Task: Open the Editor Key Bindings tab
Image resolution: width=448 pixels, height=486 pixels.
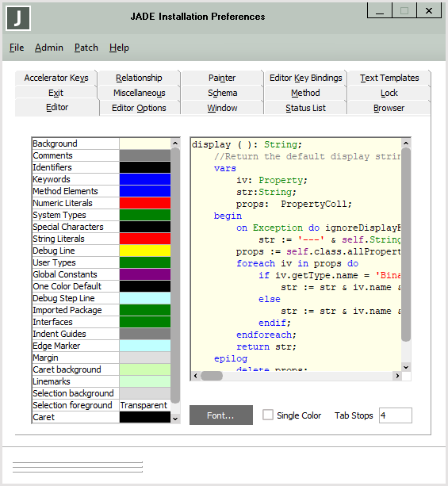Action: pos(306,78)
